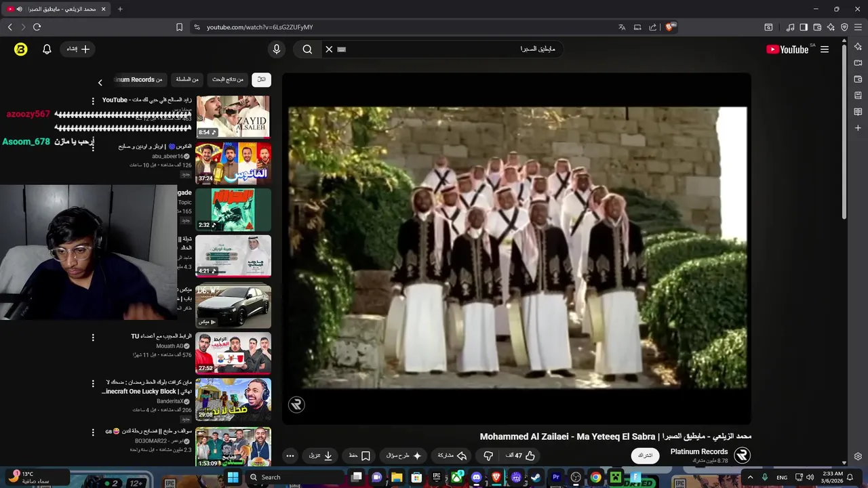This screenshot has width=868, height=488.
Task: Open the yellow account avatar menu
Action: click(20, 49)
